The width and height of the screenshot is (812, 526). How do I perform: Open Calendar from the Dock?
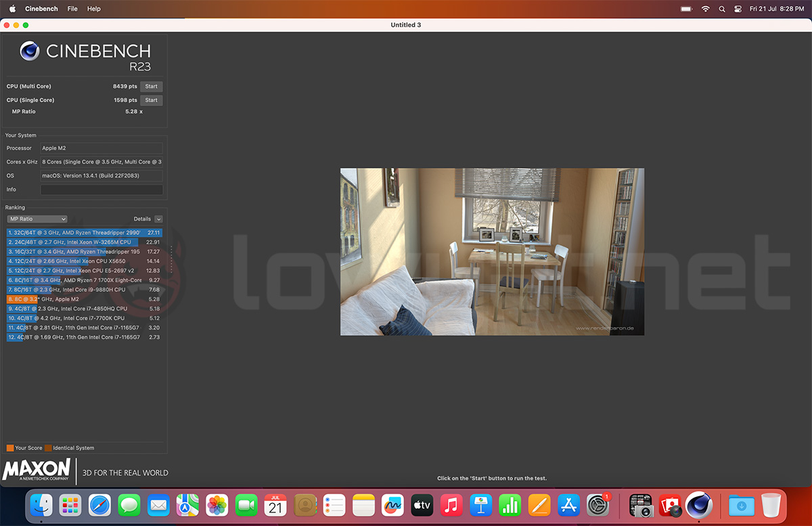275,505
